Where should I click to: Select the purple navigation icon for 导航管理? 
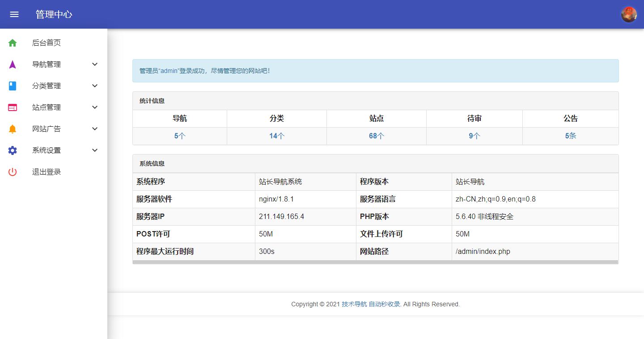(12, 64)
